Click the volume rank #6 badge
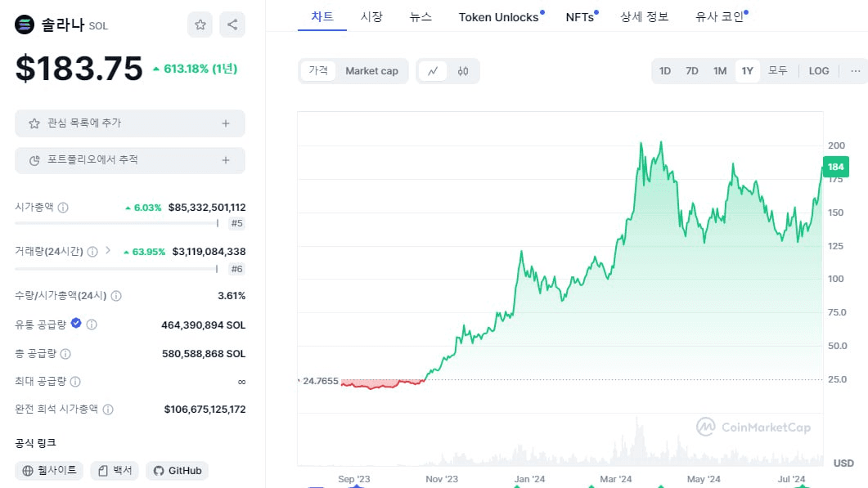 (x=237, y=269)
